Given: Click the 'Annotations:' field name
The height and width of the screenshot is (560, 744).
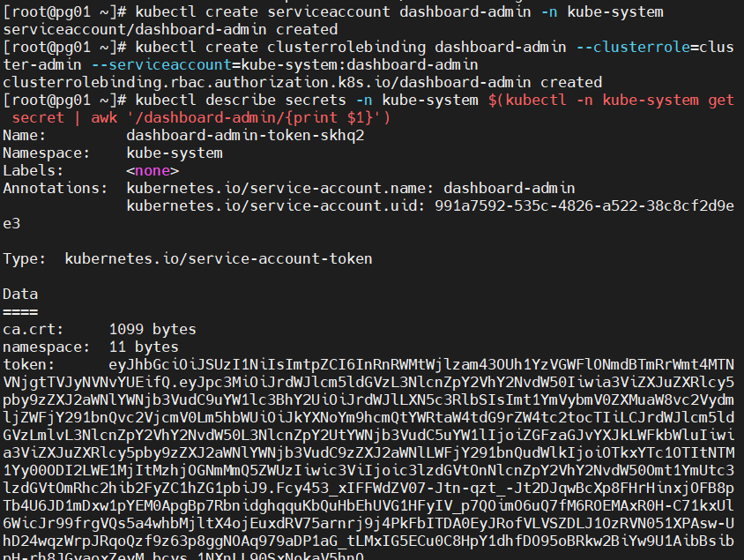Looking at the screenshot, I should 55,189.
